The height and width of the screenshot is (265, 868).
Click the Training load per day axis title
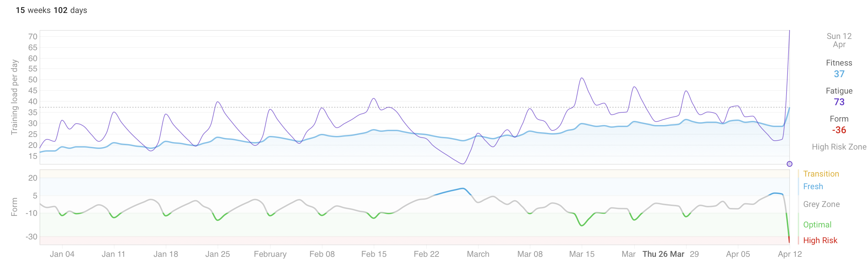(x=14, y=97)
